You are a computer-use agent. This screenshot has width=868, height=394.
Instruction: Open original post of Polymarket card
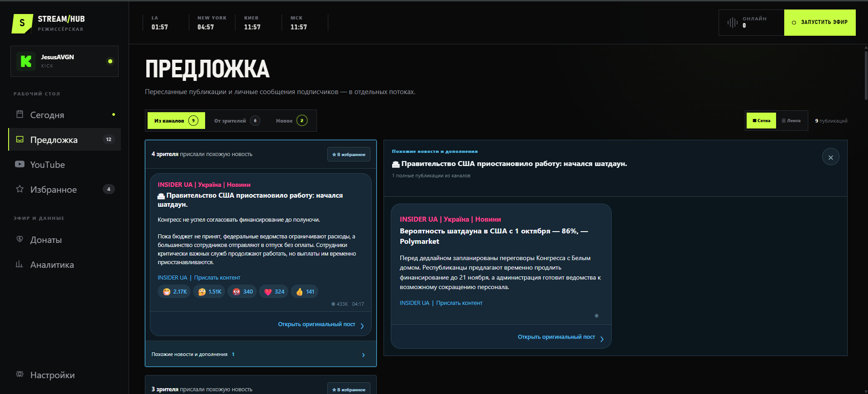pos(556,337)
